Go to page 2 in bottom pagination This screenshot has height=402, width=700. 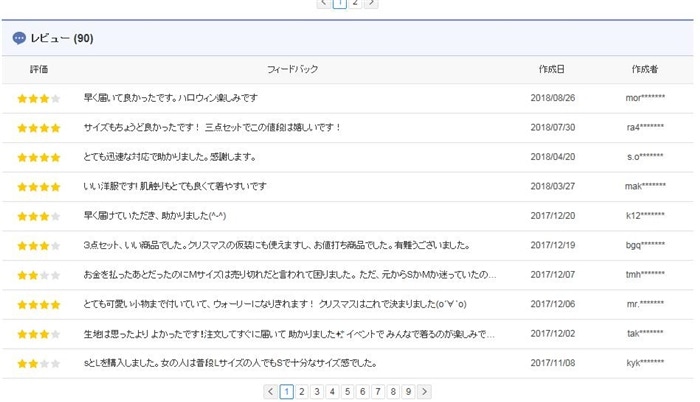(x=302, y=392)
